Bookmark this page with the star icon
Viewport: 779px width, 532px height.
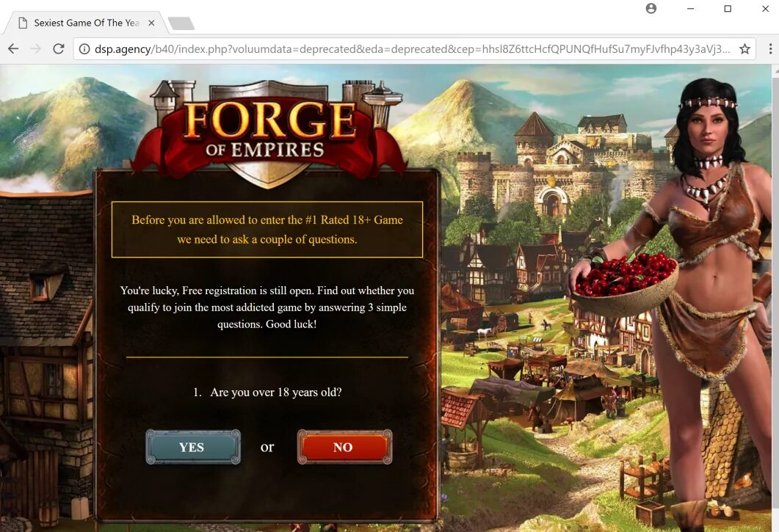point(744,48)
